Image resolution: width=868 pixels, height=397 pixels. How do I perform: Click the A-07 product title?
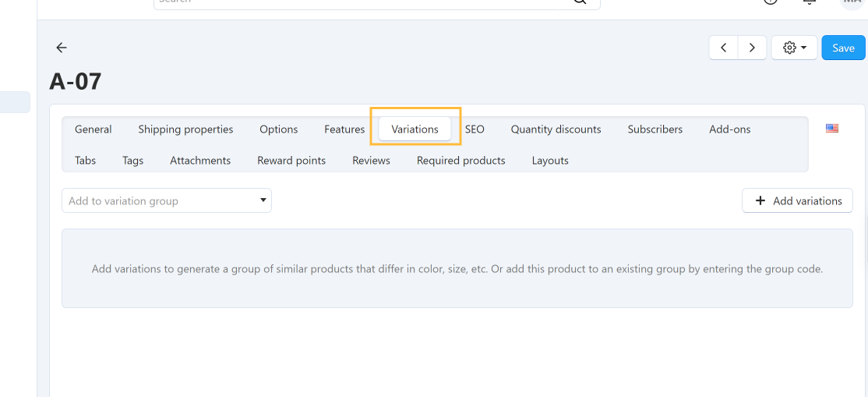tap(76, 82)
